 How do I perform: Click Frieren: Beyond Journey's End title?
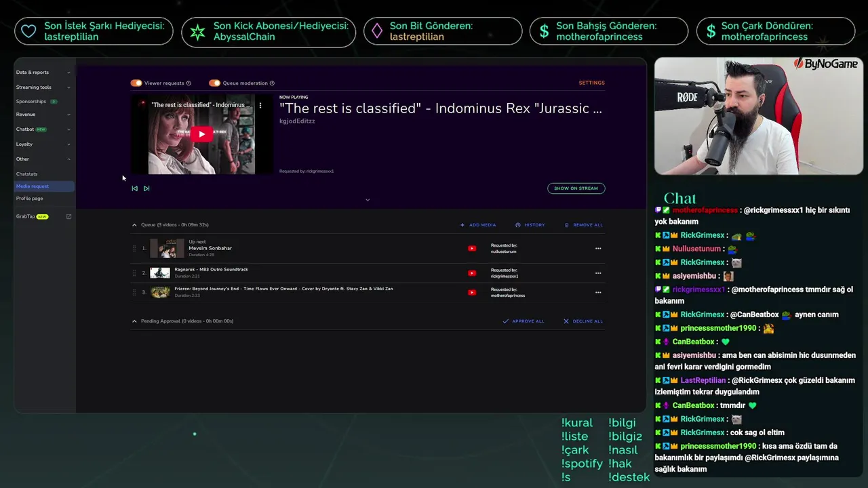(283, 289)
